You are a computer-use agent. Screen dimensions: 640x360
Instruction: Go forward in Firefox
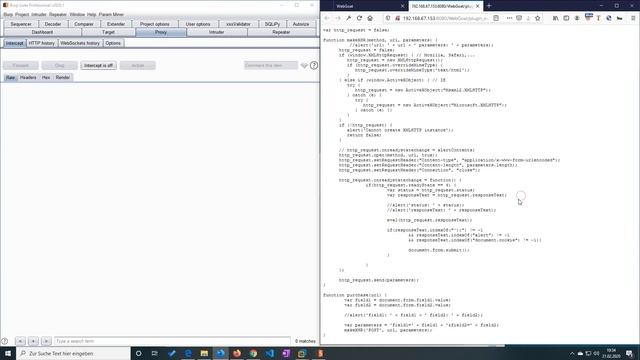pos(338,18)
